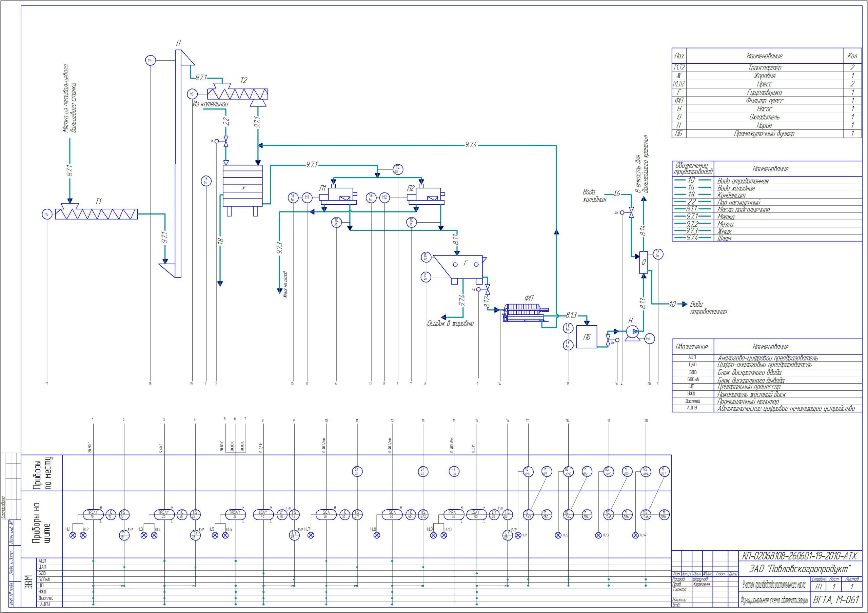This screenshot has height=613, width=868.
Task: Select the LSAY 4б level instrument
Action: point(263,514)
